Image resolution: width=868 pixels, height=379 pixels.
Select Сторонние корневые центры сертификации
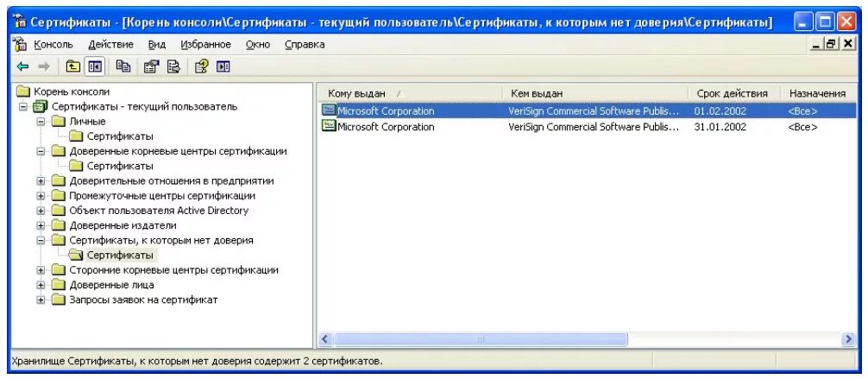tap(173, 270)
